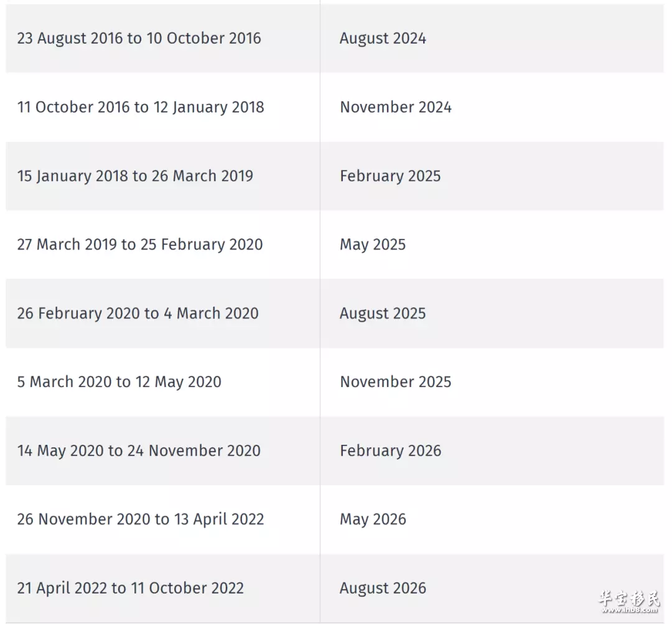Select the 'February 2025' cell
This screenshot has width=672, height=624.
[492, 176]
